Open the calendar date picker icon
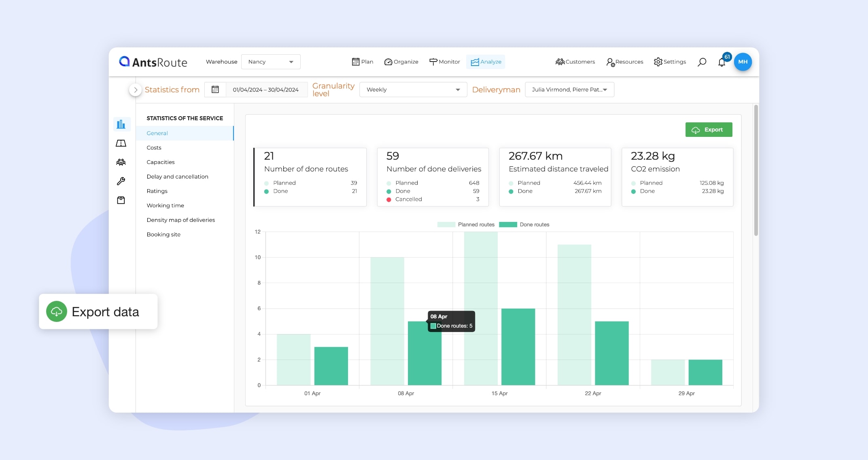The image size is (868, 460). click(x=215, y=89)
